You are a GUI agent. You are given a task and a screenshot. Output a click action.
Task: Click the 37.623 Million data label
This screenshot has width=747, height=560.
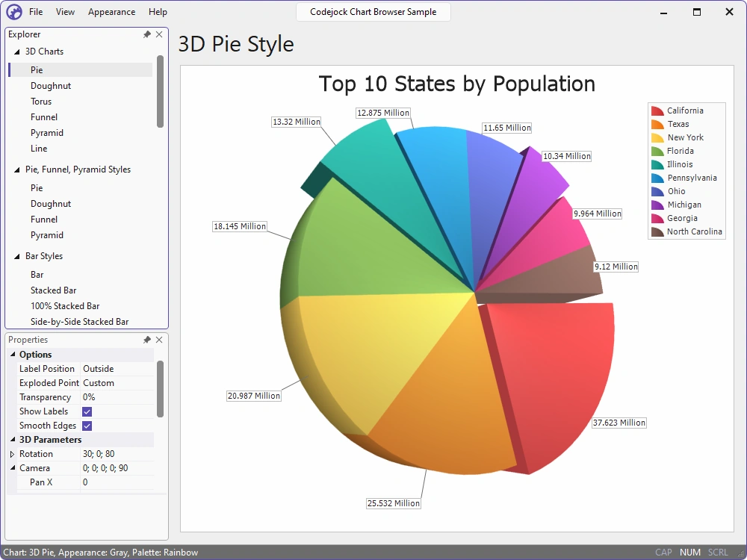pyautogui.click(x=619, y=423)
